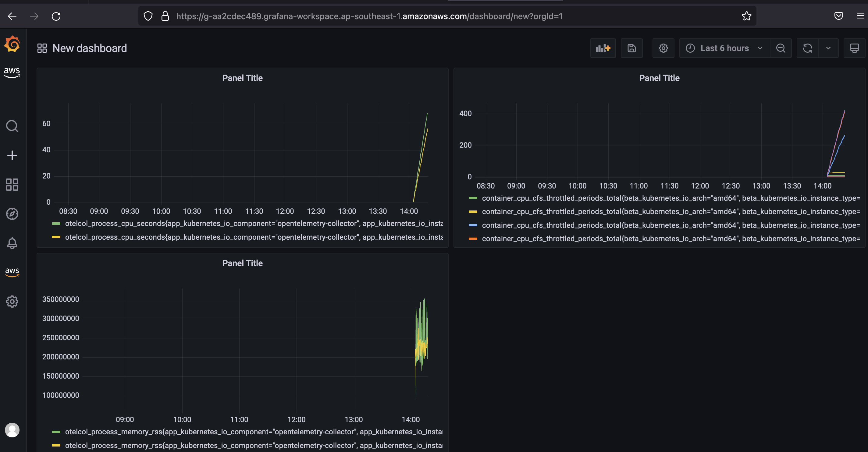
Task: Click the browser URL address field
Action: pyautogui.click(x=447, y=16)
